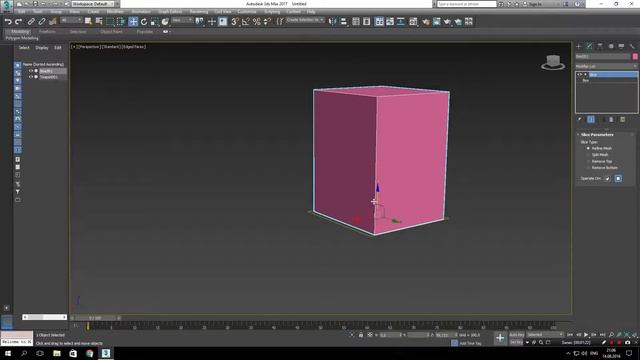This screenshot has width=640, height=360.
Task: Open the Create command panel tab
Action: click(x=579, y=47)
